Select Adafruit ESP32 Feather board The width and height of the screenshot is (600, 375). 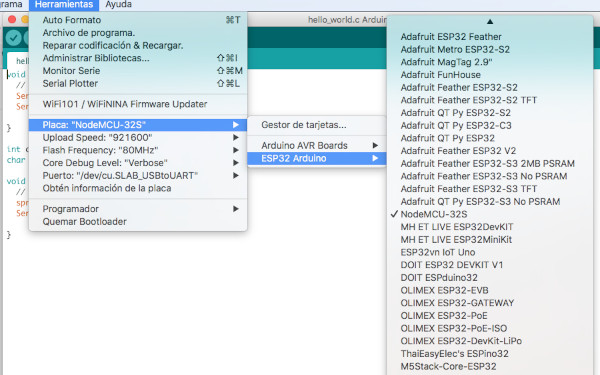pyautogui.click(x=490, y=37)
